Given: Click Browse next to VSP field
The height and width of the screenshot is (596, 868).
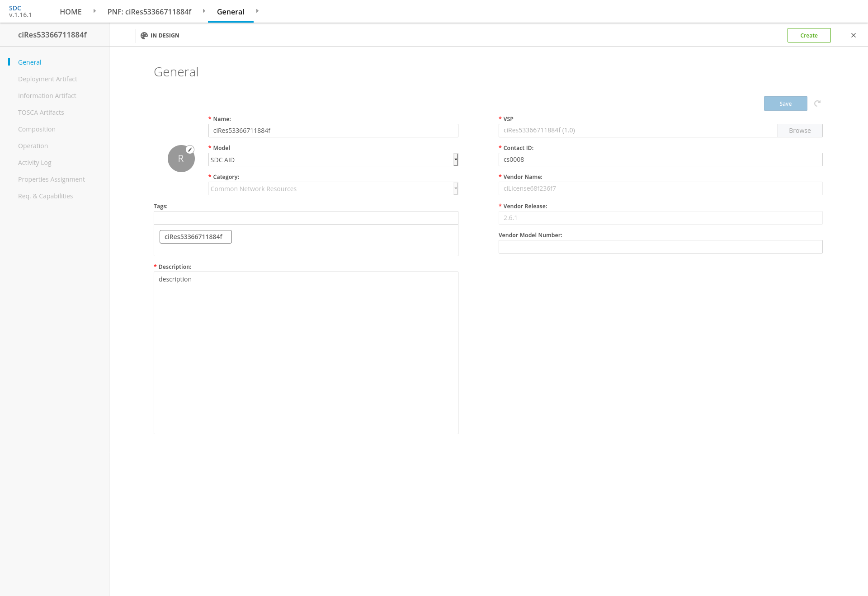Looking at the screenshot, I should coord(799,131).
